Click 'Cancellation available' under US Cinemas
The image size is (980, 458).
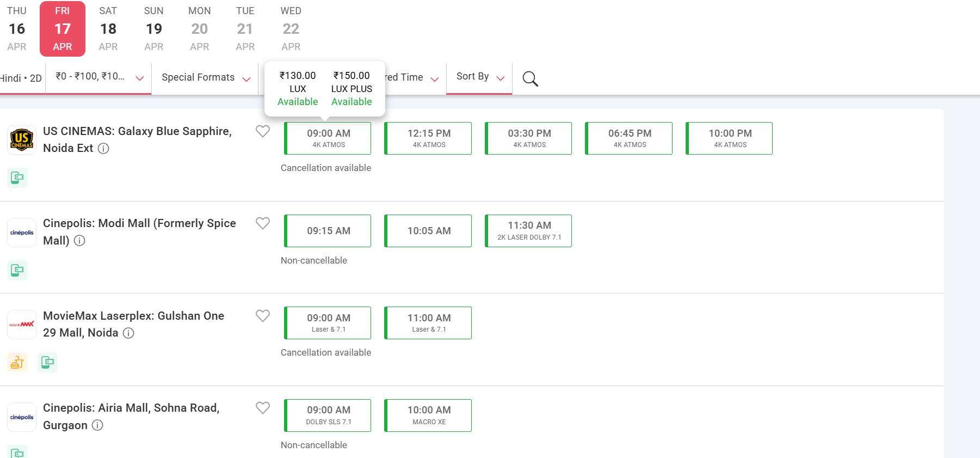(326, 168)
